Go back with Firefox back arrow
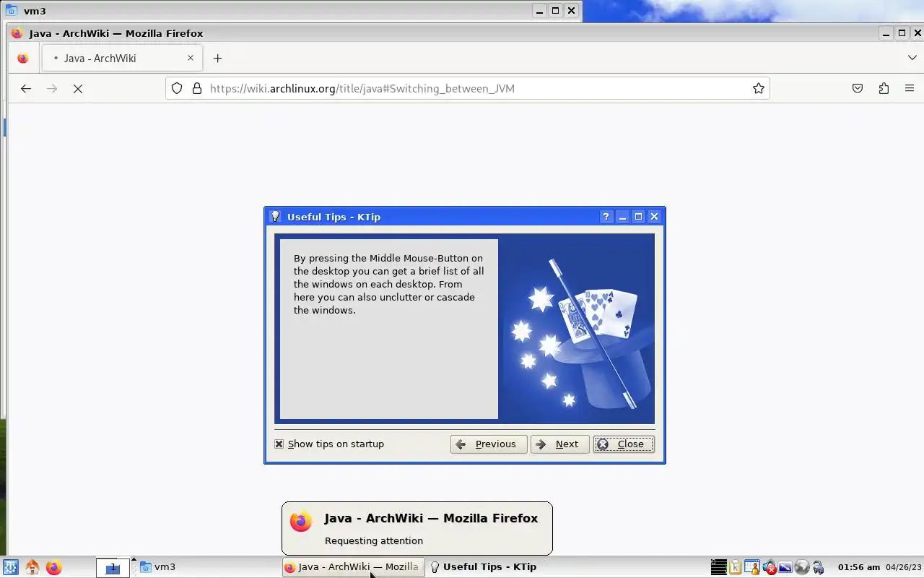Image resolution: width=924 pixels, height=578 pixels. point(26,88)
